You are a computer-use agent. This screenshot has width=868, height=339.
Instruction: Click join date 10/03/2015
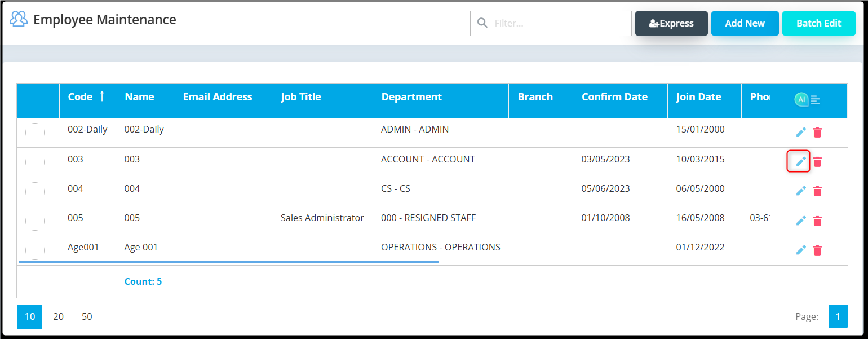click(701, 159)
